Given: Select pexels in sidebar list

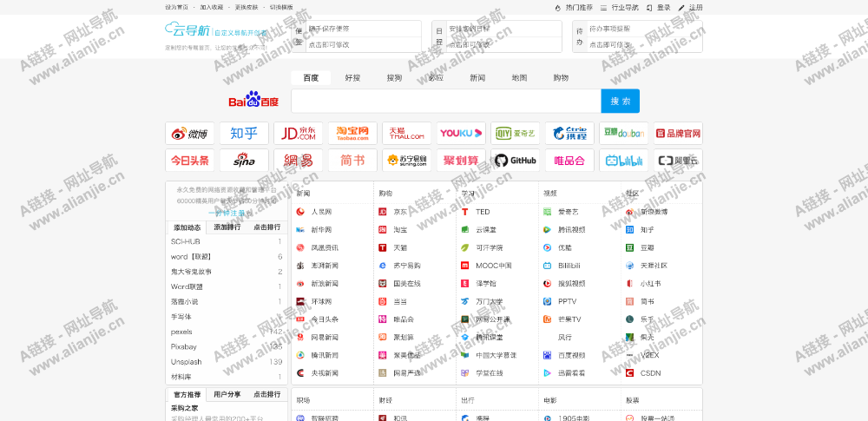Looking at the screenshot, I should 181,332.
